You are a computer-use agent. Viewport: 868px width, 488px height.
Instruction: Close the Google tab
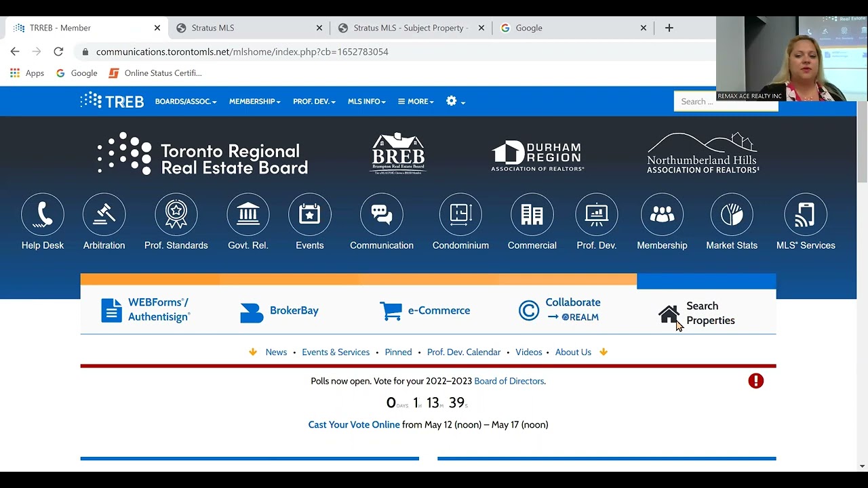click(644, 28)
